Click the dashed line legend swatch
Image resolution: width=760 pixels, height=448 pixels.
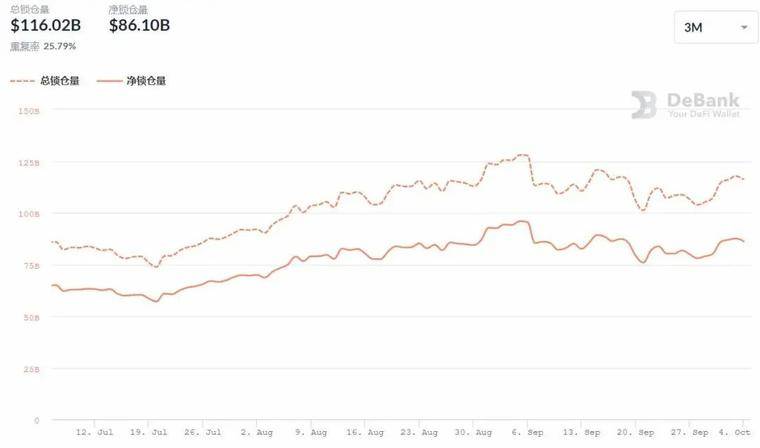tap(22, 81)
